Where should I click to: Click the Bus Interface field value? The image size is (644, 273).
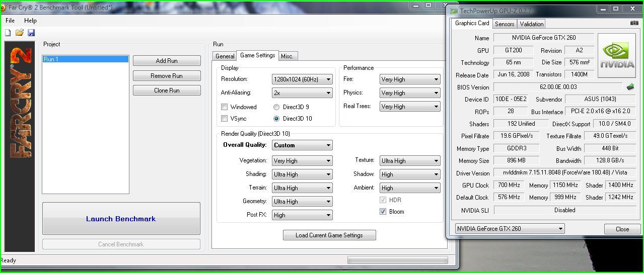pos(601,111)
